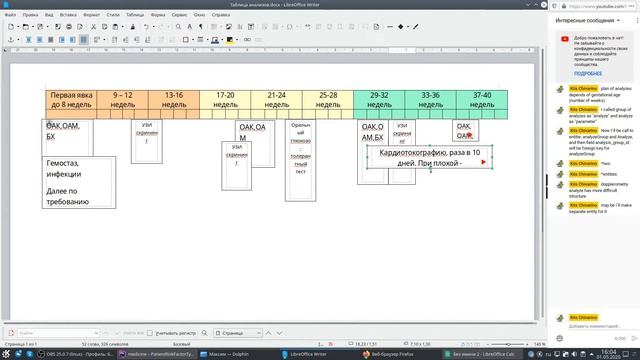Open the Файл menu

10,15
